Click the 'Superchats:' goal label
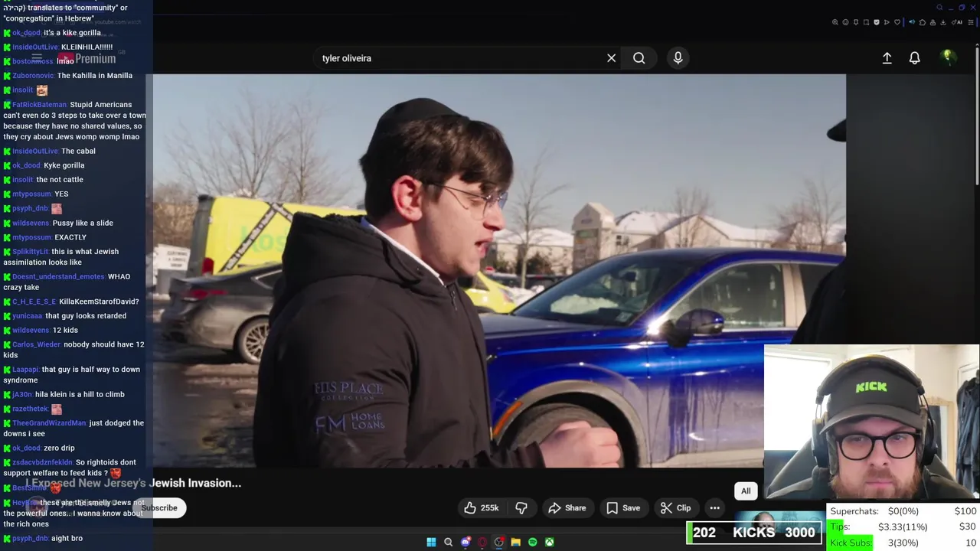Viewport: 980px width, 551px height. [x=854, y=511]
